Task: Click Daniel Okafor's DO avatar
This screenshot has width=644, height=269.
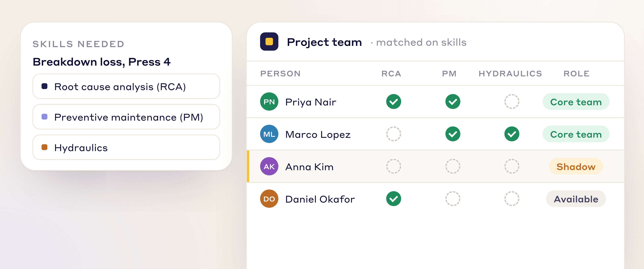Action: [x=269, y=199]
